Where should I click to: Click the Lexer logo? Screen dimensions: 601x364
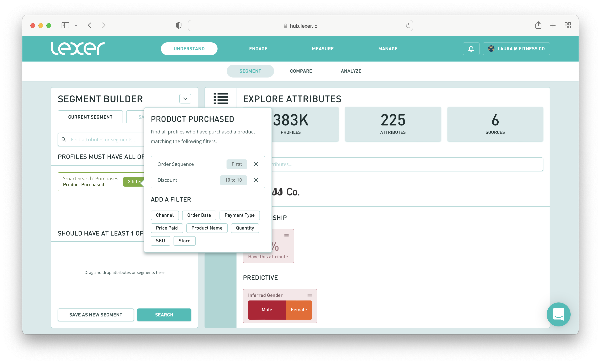[78, 49]
